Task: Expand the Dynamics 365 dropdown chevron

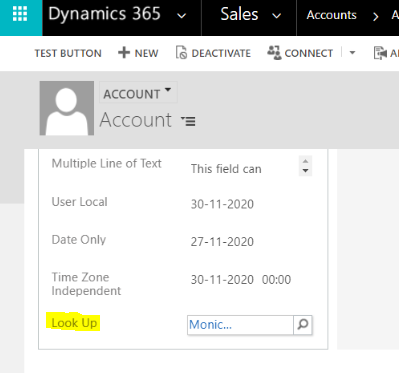Action: (181, 16)
